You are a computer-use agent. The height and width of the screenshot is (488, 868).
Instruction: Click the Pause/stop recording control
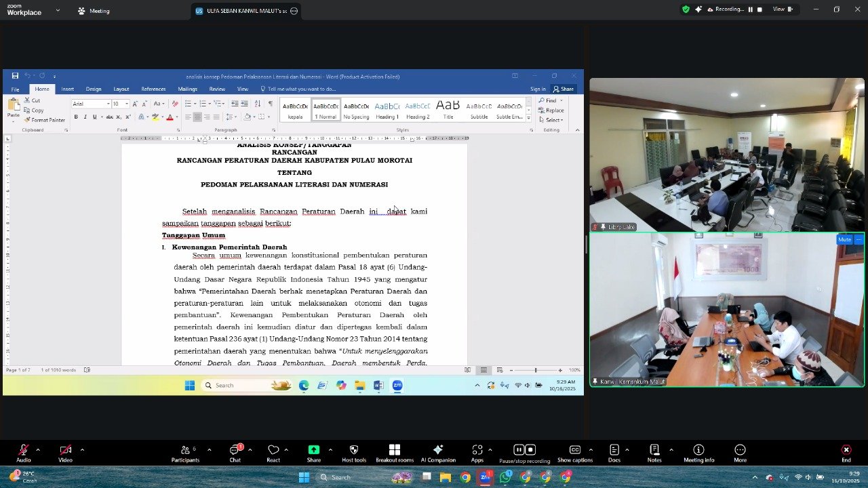click(x=524, y=452)
